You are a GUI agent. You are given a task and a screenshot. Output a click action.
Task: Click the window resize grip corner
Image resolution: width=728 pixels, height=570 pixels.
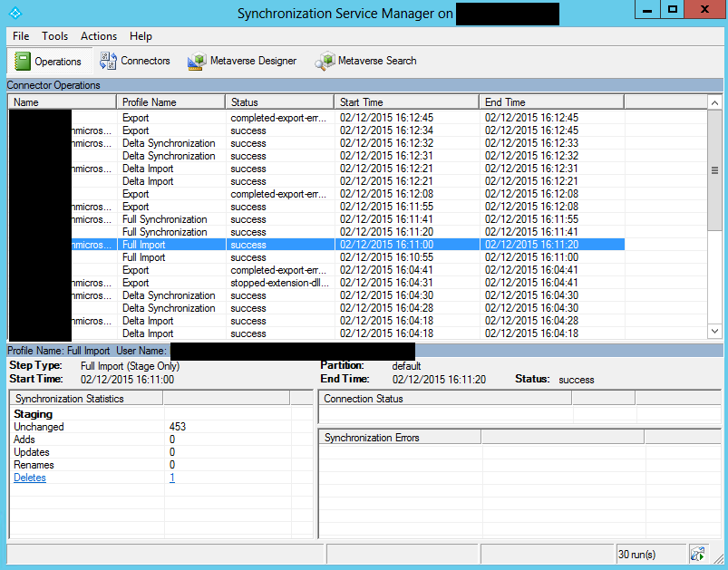point(718,557)
